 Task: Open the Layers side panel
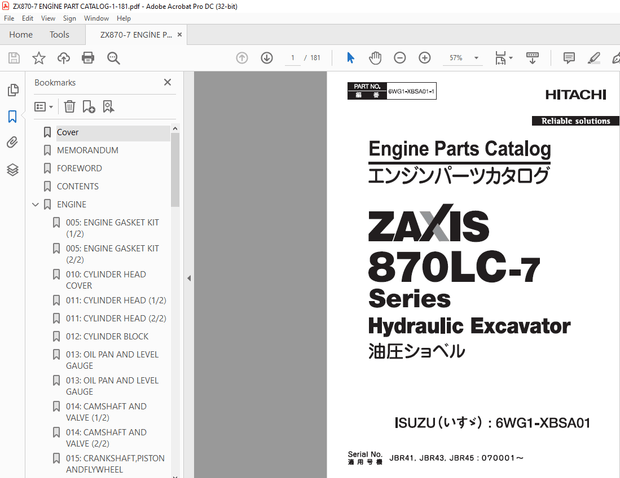pyautogui.click(x=13, y=170)
